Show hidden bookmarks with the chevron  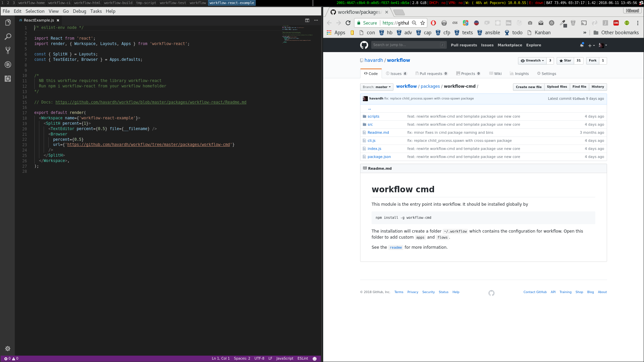pos(585,33)
